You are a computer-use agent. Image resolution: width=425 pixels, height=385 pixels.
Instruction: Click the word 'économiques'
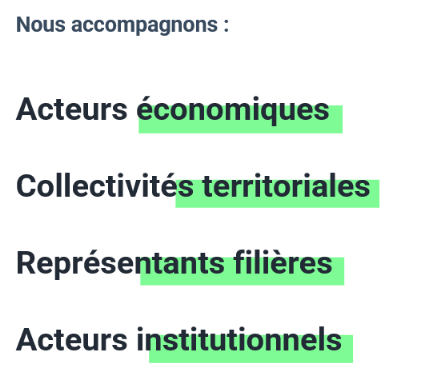coord(233,110)
